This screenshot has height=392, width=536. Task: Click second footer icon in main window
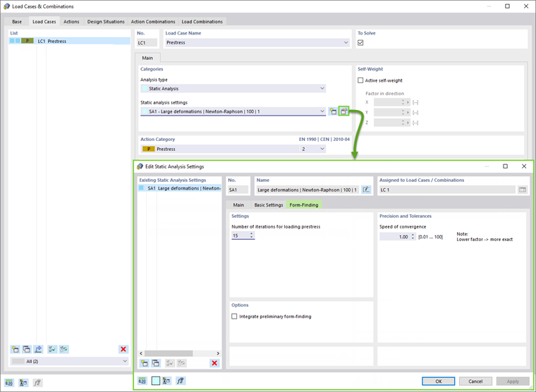(x=23, y=383)
